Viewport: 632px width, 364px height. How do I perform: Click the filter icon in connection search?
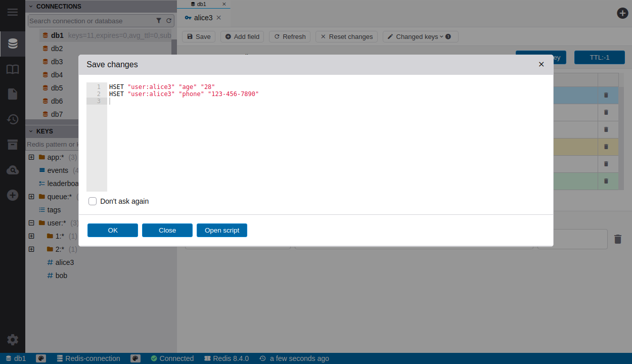click(x=159, y=21)
